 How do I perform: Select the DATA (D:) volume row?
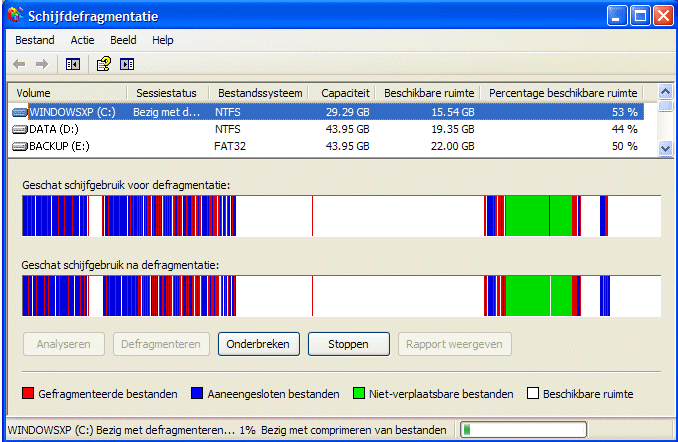[x=326, y=129]
